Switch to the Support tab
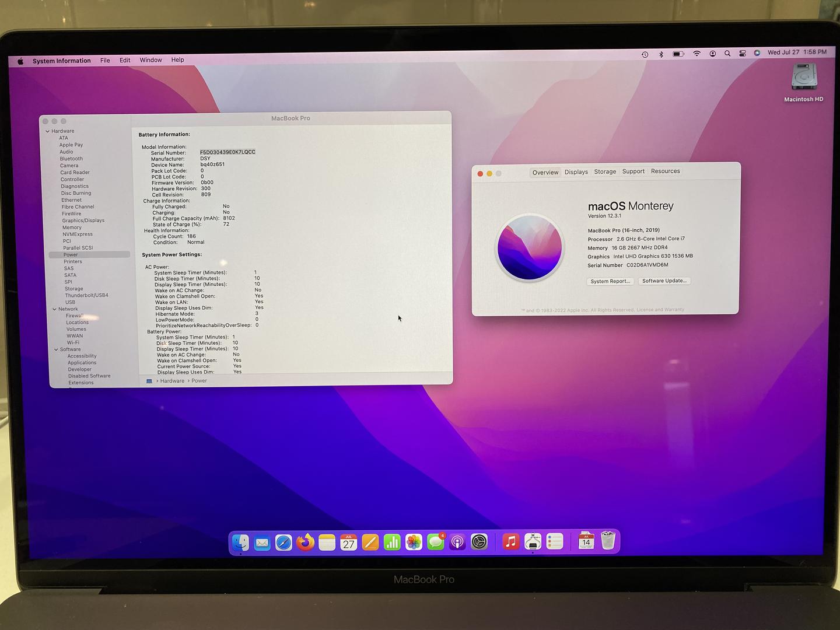Viewport: 840px width, 630px height. click(633, 171)
